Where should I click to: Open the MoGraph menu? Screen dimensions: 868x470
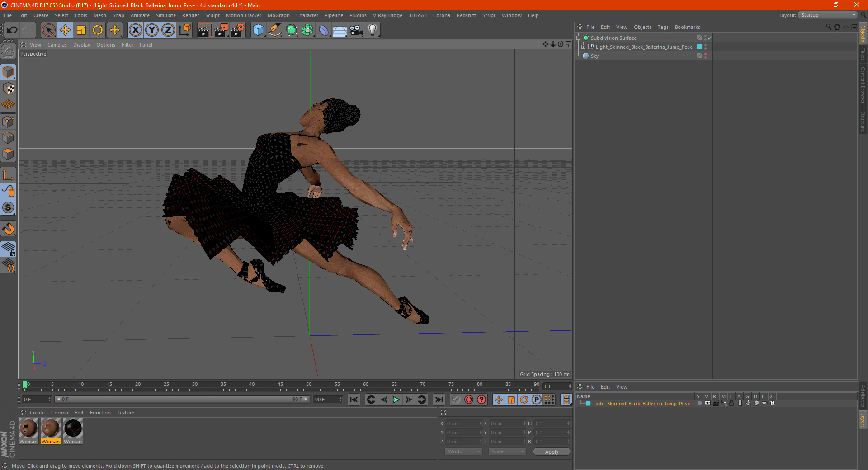pyautogui.click(x=278, y=15)
